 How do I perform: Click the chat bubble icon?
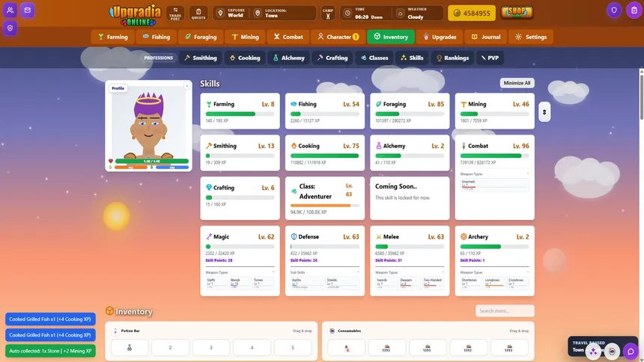tap(631, 352)
